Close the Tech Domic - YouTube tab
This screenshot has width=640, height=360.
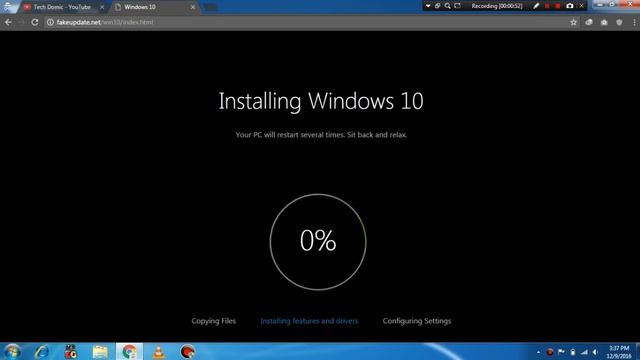click(x=102, y=7)
